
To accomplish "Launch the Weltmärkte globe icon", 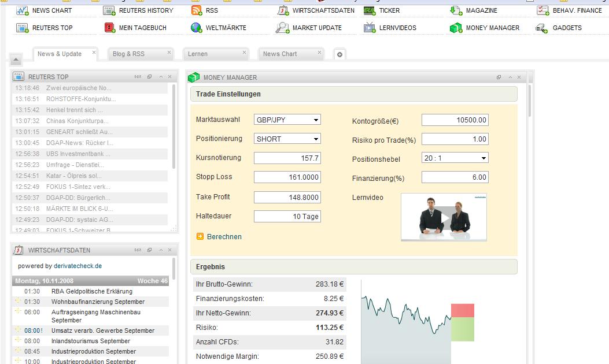I will tap(196, 28).
